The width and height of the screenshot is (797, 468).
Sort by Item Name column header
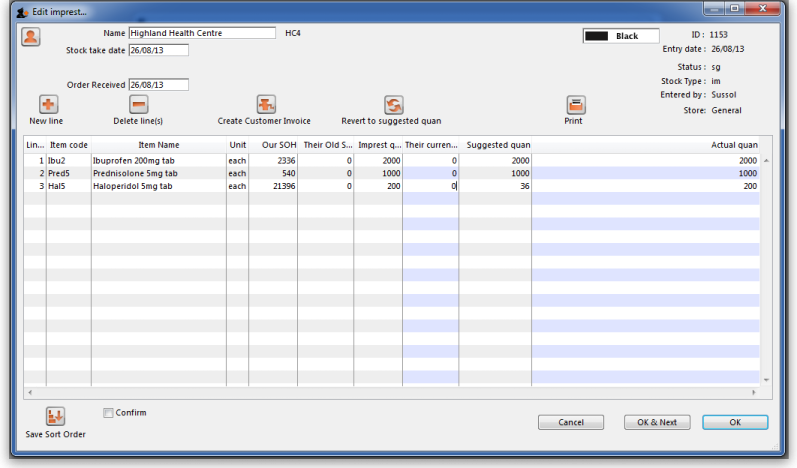coord(158,145)
